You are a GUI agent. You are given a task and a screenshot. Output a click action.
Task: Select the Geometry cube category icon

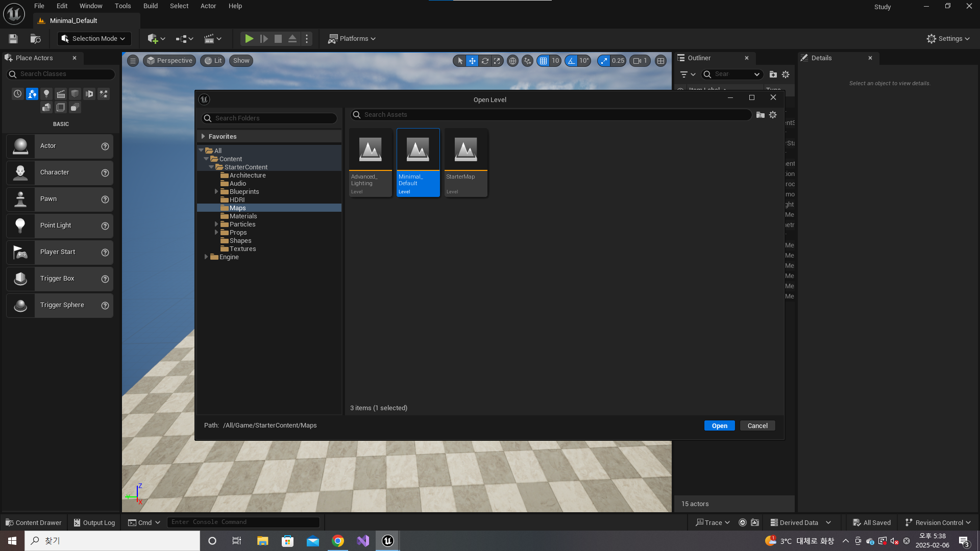(x=75, y=94)
